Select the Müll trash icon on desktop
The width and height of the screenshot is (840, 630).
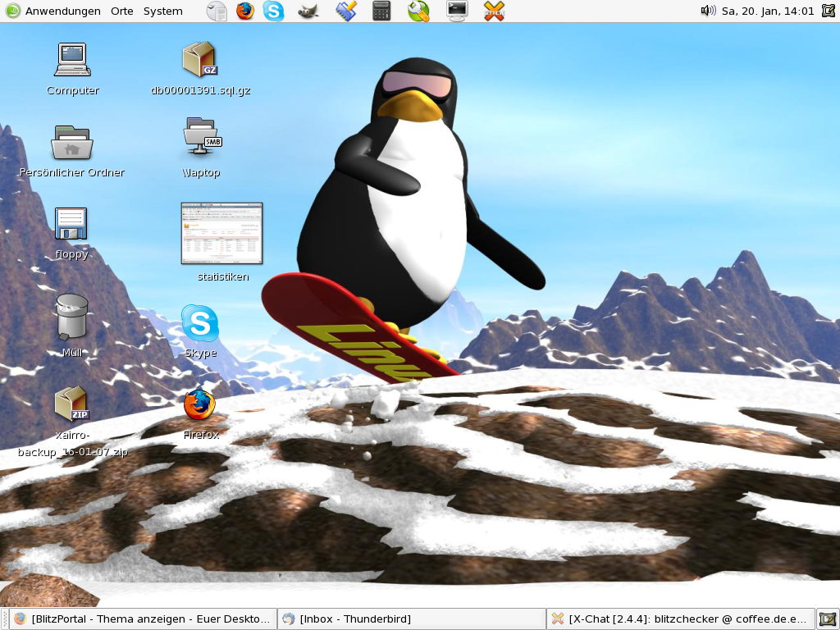pos(72,317)
